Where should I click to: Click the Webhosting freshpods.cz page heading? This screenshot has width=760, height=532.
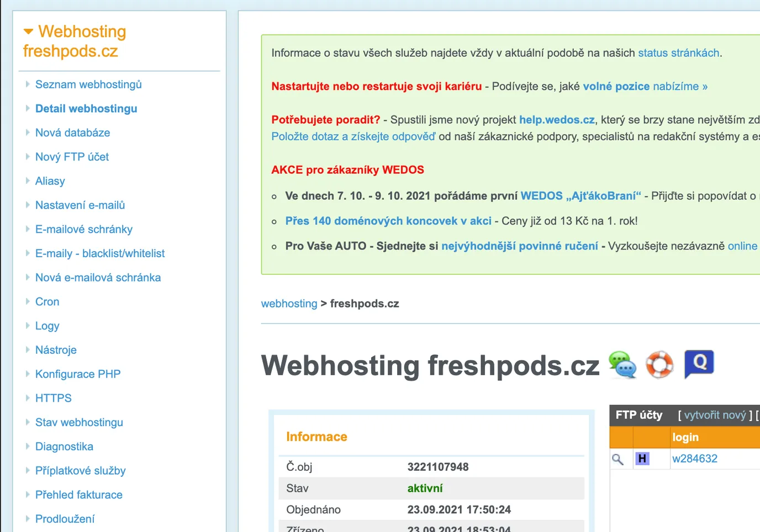pyautogui.click(x=430, y=365)
